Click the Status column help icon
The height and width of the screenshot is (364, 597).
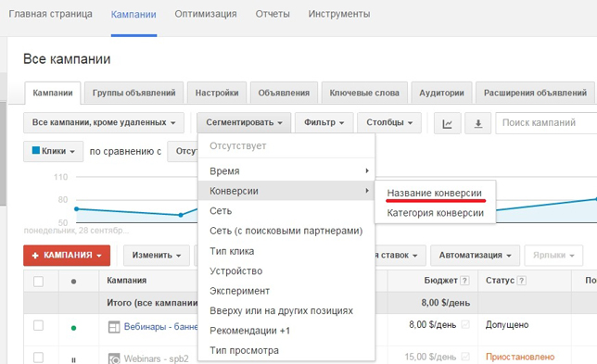coord(522,281)
